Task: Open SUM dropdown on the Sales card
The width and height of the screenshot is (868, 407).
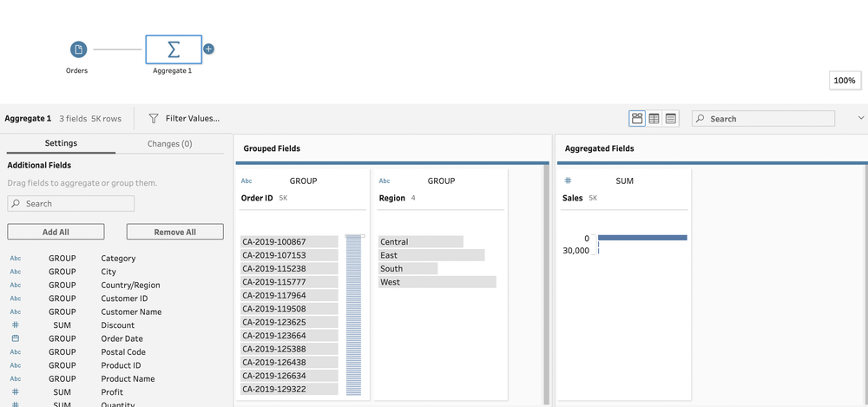Action: pos(624,181)
